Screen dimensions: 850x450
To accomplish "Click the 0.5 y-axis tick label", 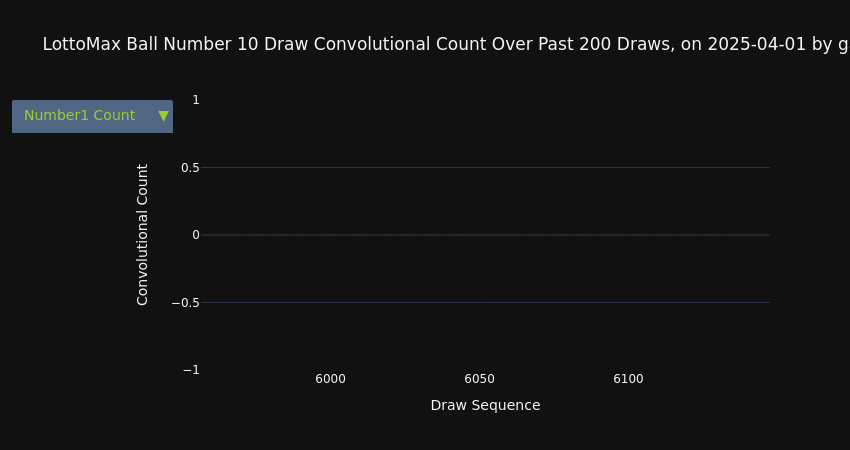I will pyautogui.click(x=190, y=168).
